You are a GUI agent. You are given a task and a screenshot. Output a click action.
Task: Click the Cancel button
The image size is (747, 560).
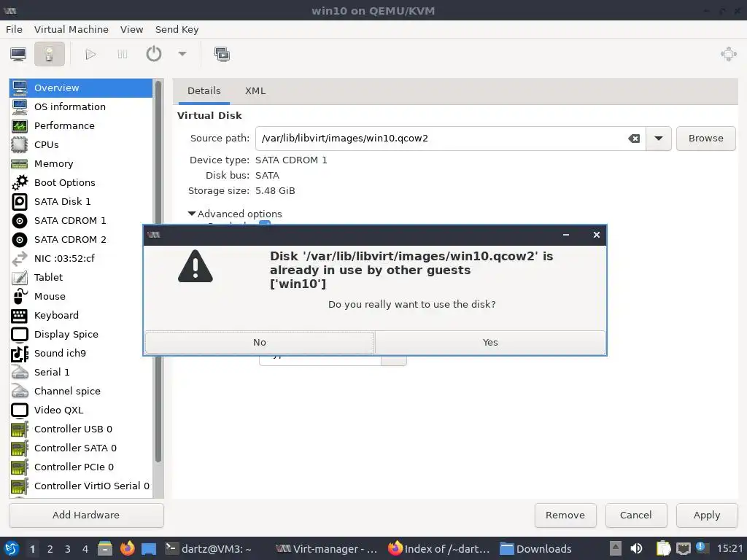pos(635,516)
